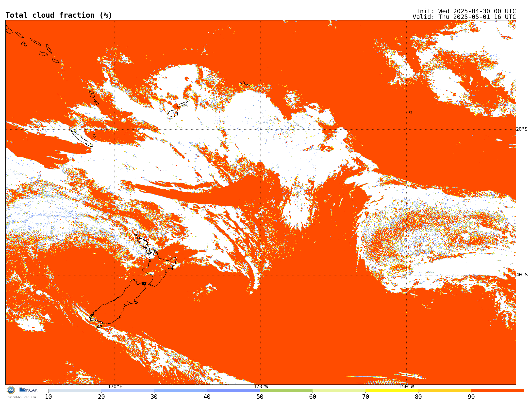The height and width of the screenshot is (400, 532).
Task: Click the 40-50 periwinkle colorbar segment
Action: pyautogui.click(x=233, y=391)
